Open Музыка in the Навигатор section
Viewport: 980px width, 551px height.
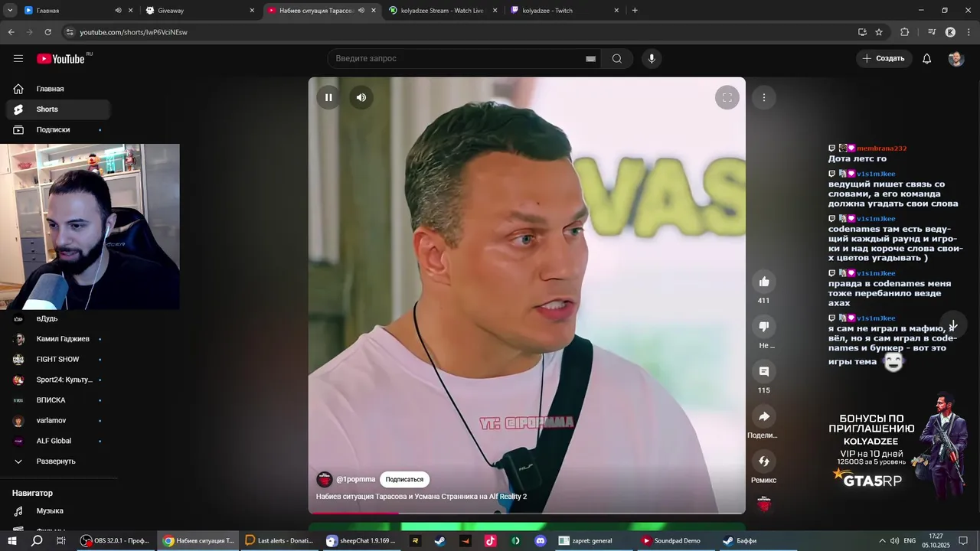[x=58, y=510]
